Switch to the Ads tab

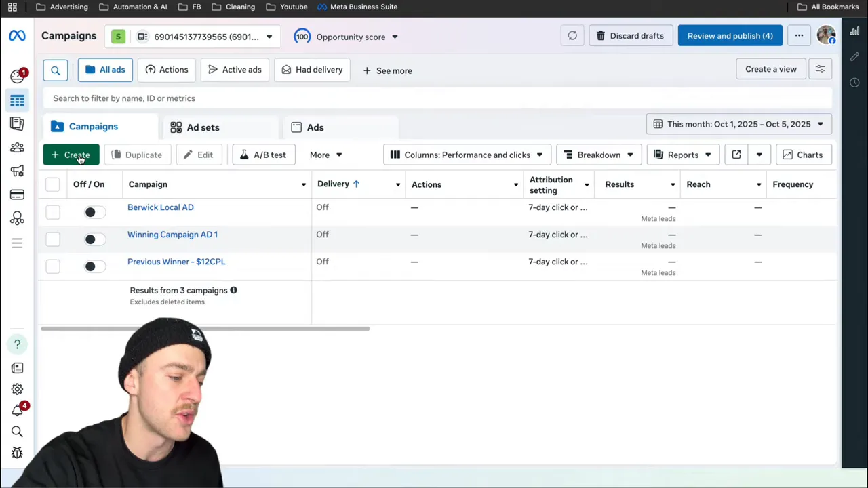click(315, 127)
